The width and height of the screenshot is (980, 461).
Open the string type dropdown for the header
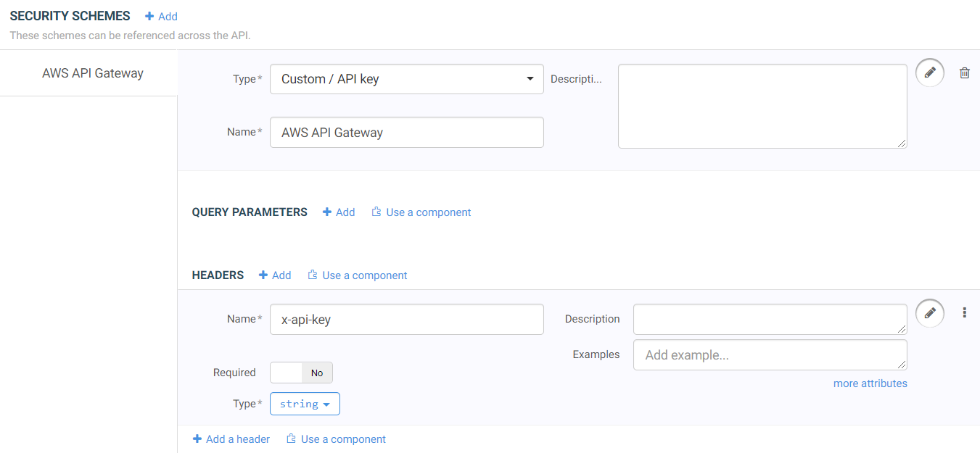point(305,404)
